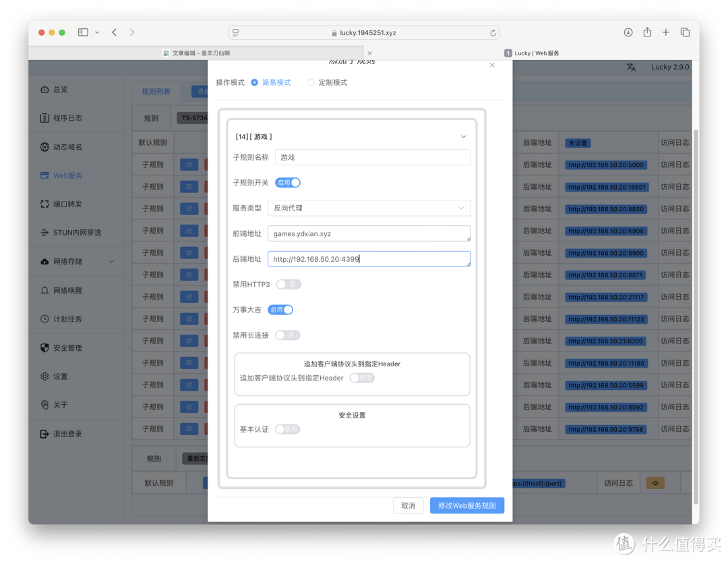The width and height of the screenshot is (728, 562).
Task: Click the 网络存储 cloud icon
Action: (44, 262)
